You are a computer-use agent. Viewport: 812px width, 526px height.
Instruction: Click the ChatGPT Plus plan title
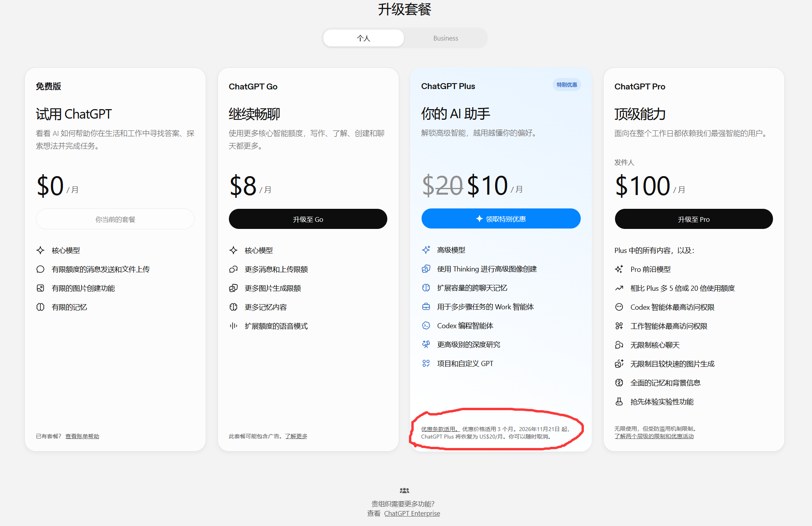tap(448, 86)
